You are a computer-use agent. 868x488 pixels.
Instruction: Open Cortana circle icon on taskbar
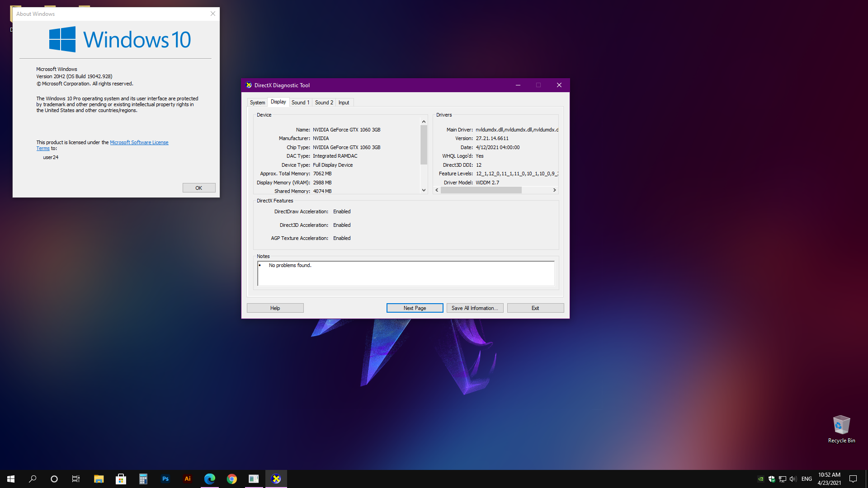click(x=54, y=479)
